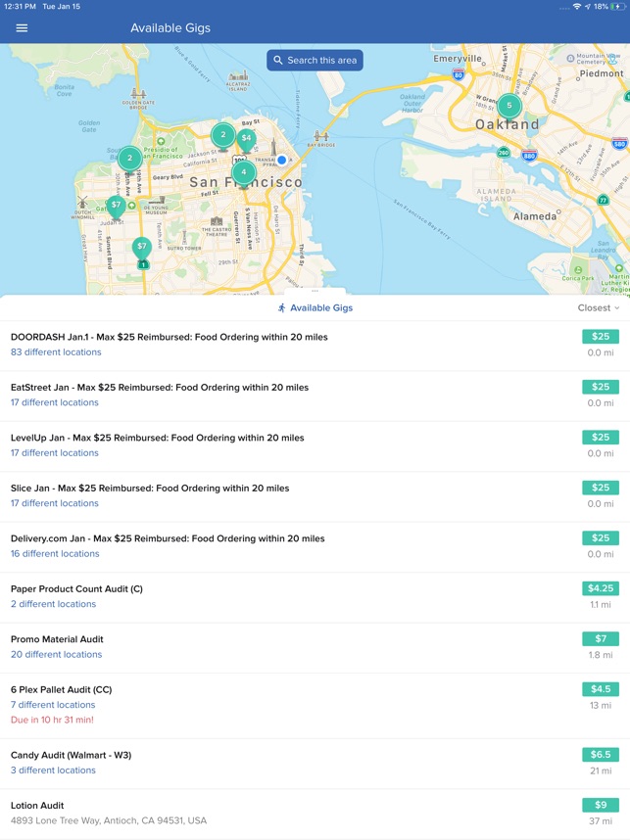Open 3 different locations link

tap(53, 770)
